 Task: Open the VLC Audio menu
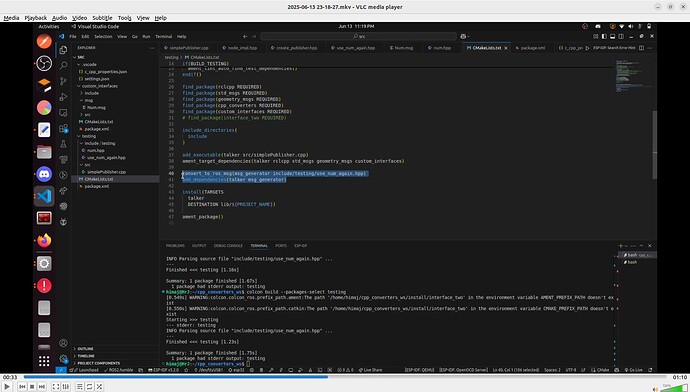click(59, 18)
